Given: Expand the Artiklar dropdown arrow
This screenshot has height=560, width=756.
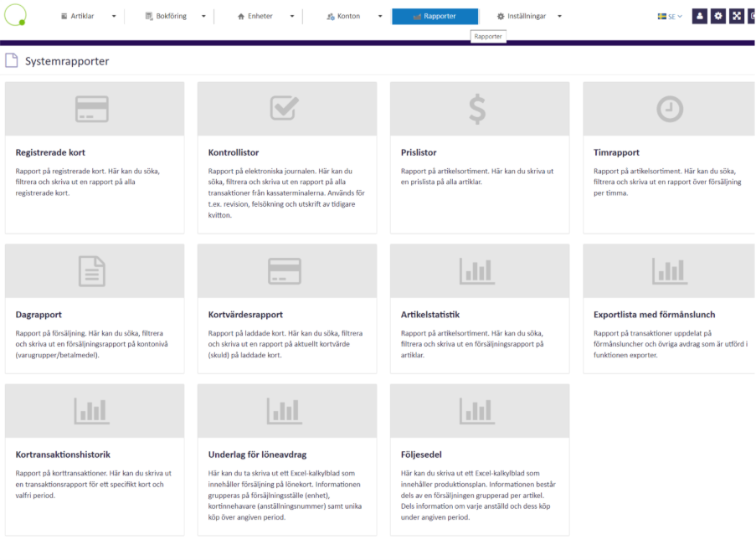Looking at the screenshot, I should coord(114,17).
